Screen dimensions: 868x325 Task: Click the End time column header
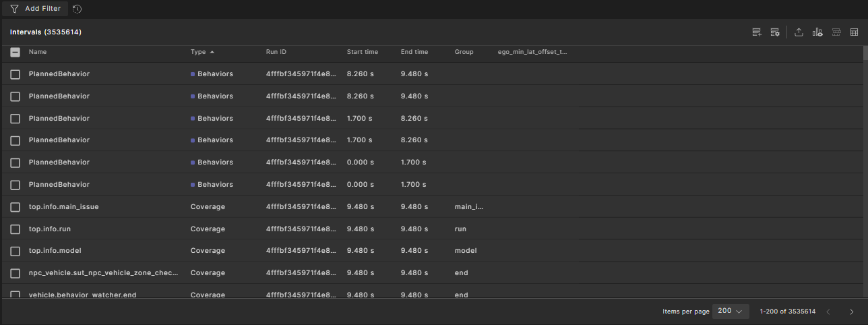[x=414, y=52]
